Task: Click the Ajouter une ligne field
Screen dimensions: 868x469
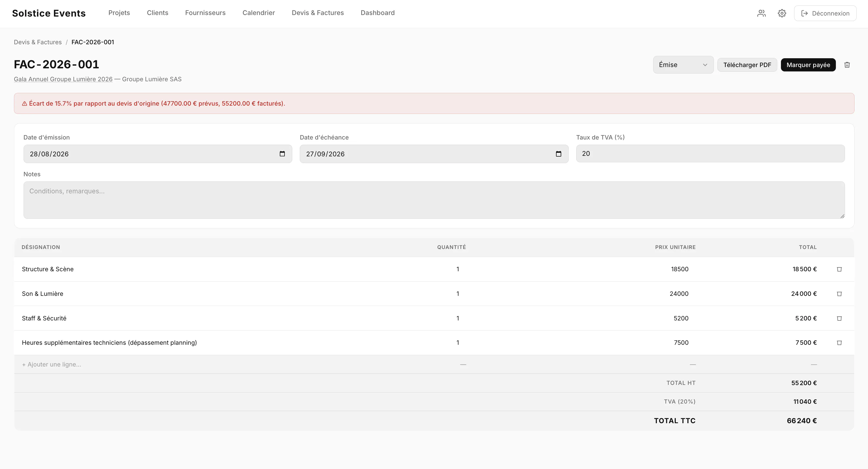Action: pyautogui.click(x=51, y=364)
